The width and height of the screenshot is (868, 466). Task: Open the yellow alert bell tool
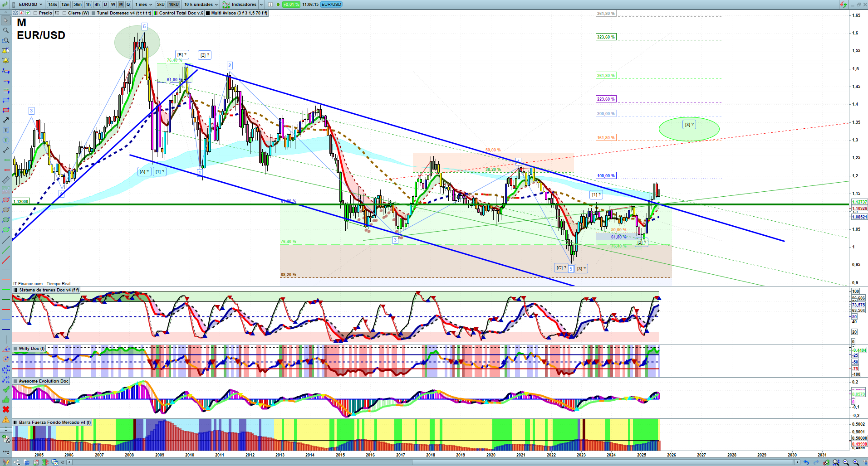(x=6, y=60)
